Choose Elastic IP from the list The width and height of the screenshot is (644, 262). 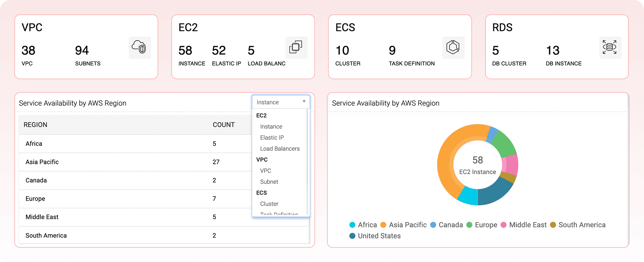pos(272,138)
